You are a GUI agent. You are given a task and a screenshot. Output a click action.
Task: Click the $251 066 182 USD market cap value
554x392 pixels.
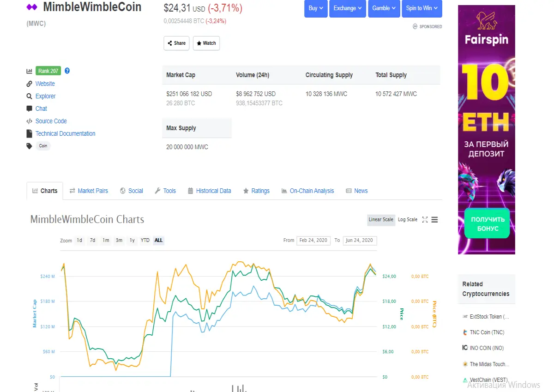coord(189,94)
